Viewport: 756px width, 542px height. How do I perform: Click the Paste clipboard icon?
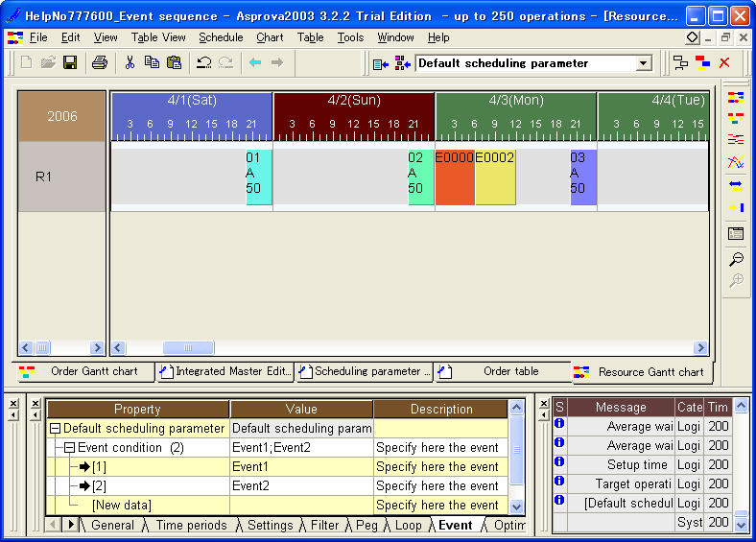(174, 62)
